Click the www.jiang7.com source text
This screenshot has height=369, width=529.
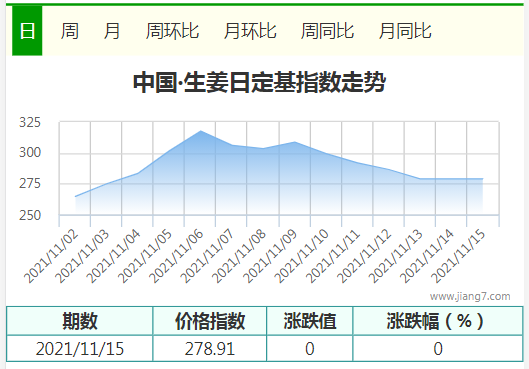pos(470,296)
